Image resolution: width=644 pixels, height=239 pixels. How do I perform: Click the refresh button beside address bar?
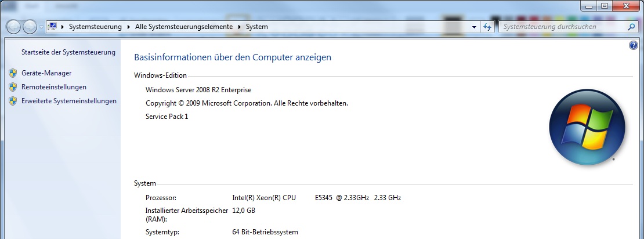(x=487, y=27)
